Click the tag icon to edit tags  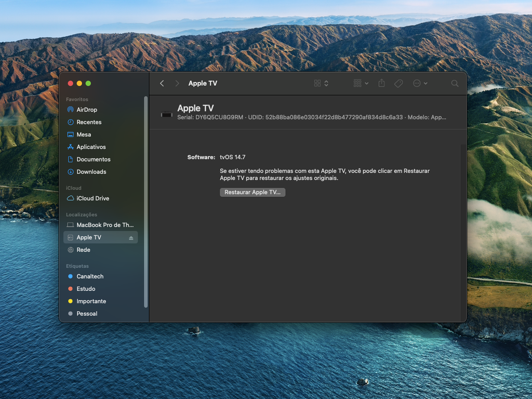point(398,84)
